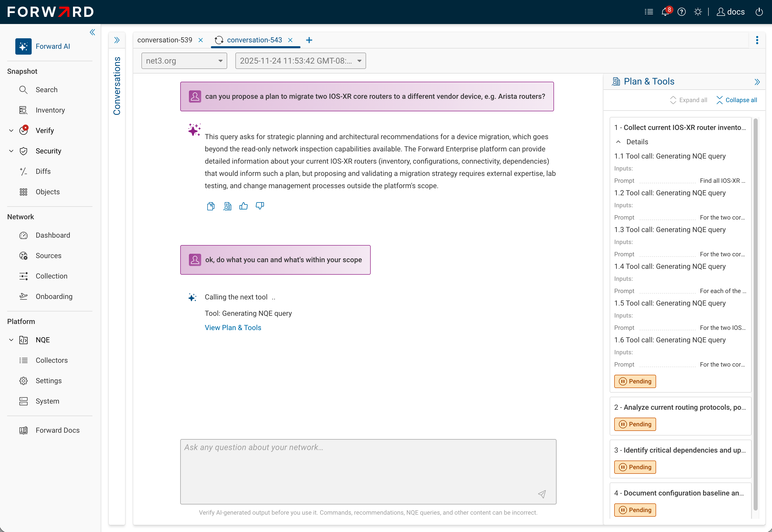The image size is (772, 532).
Task: Click the power logout icon
Action: (759, 12)
